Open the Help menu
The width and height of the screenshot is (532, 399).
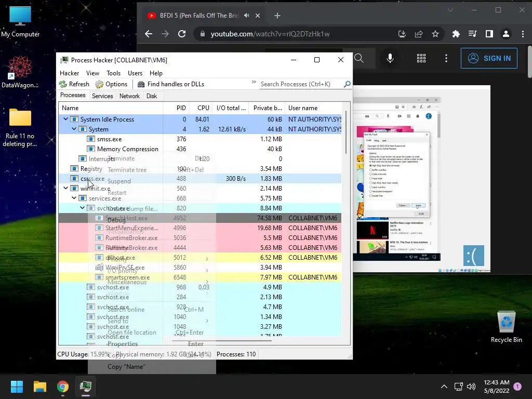156,73
